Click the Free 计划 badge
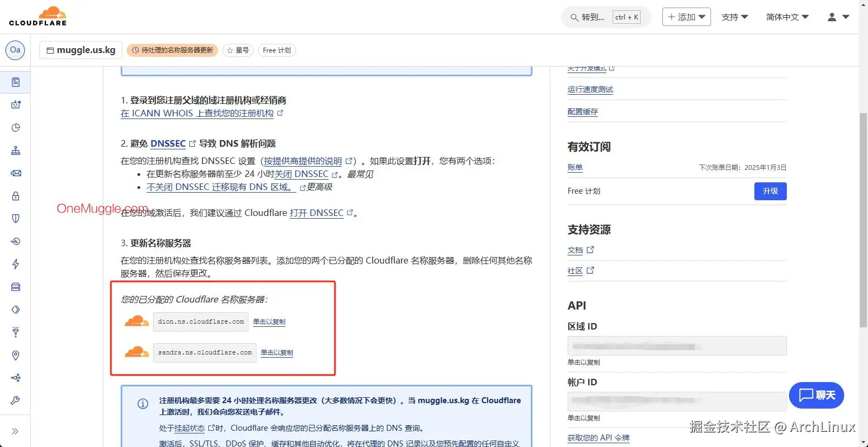Image resolution: width=868 pixels, height=447 pixels. [x=277, y=50]
